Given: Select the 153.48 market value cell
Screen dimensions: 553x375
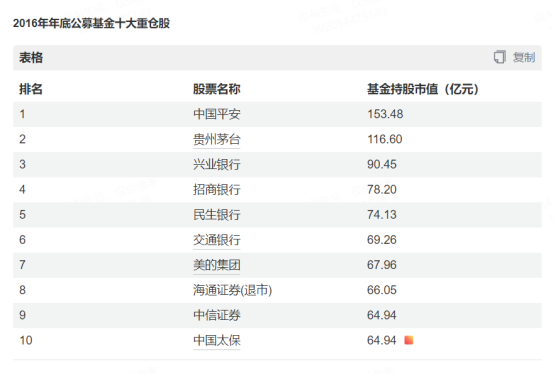Looking at the screenshot, I should point(385,114).
